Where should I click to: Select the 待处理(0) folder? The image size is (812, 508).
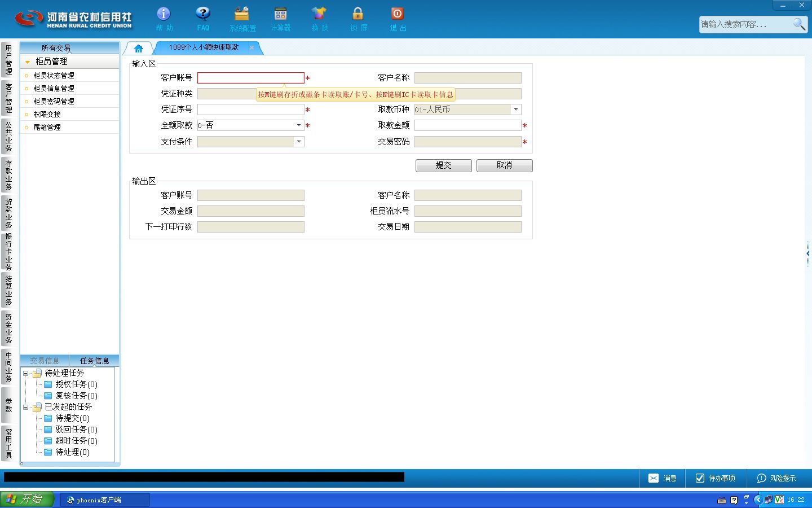(67, 452)
